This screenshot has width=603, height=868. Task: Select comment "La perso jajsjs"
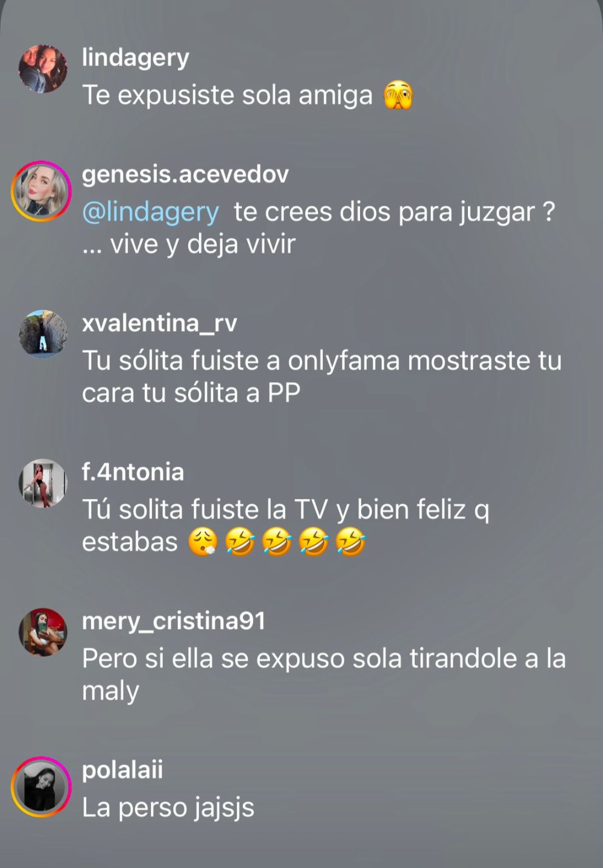tap(168, 808)
